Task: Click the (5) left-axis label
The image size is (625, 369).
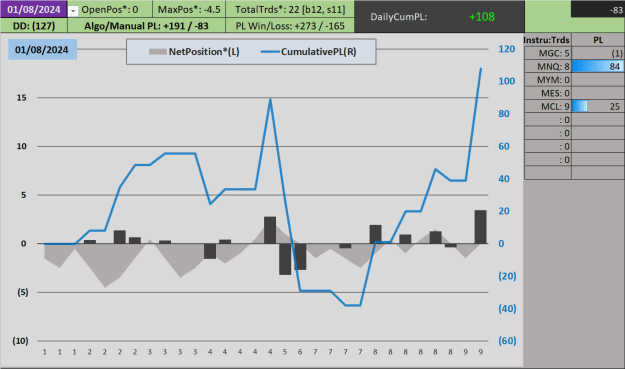Action: tap(23, 292)
